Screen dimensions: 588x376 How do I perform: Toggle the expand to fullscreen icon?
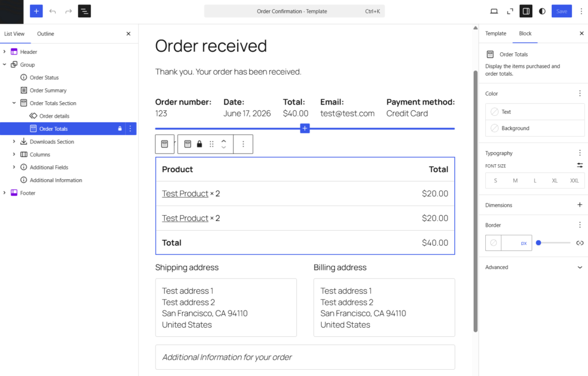(x=510, y=11)
